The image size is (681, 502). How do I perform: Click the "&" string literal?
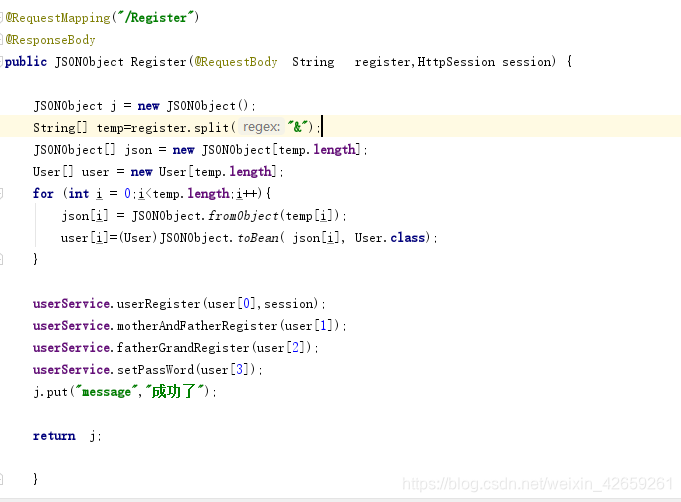[298, 127]
